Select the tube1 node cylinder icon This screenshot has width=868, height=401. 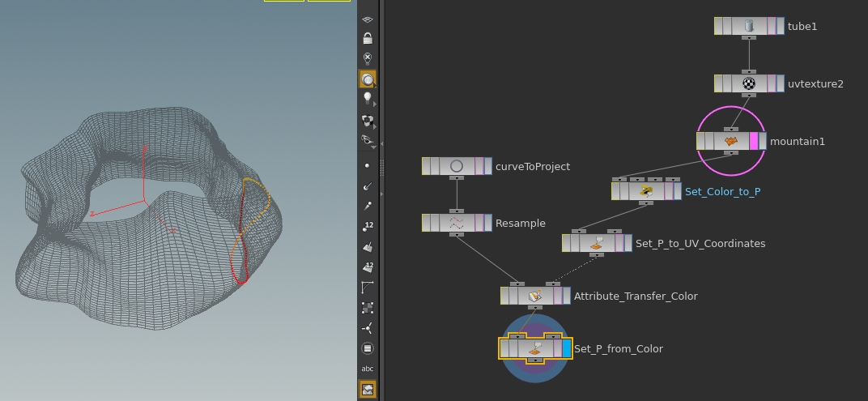pyautogui.click(x=749, y=26)
